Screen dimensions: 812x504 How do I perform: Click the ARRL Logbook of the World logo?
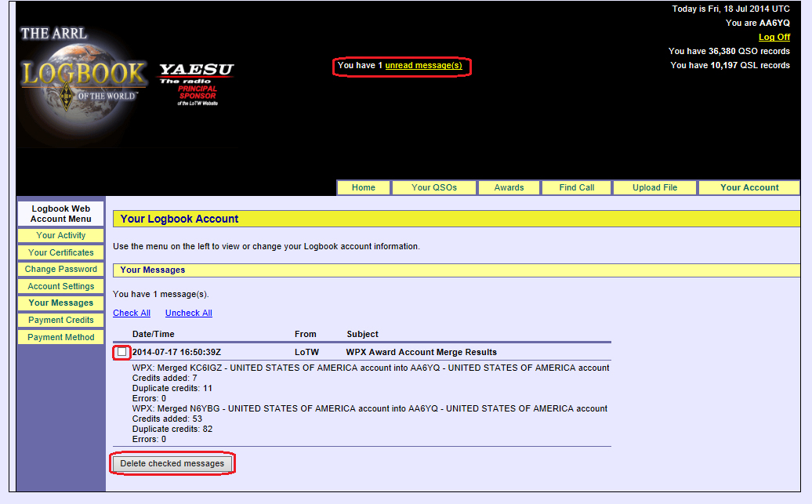(x=82, y=74)
